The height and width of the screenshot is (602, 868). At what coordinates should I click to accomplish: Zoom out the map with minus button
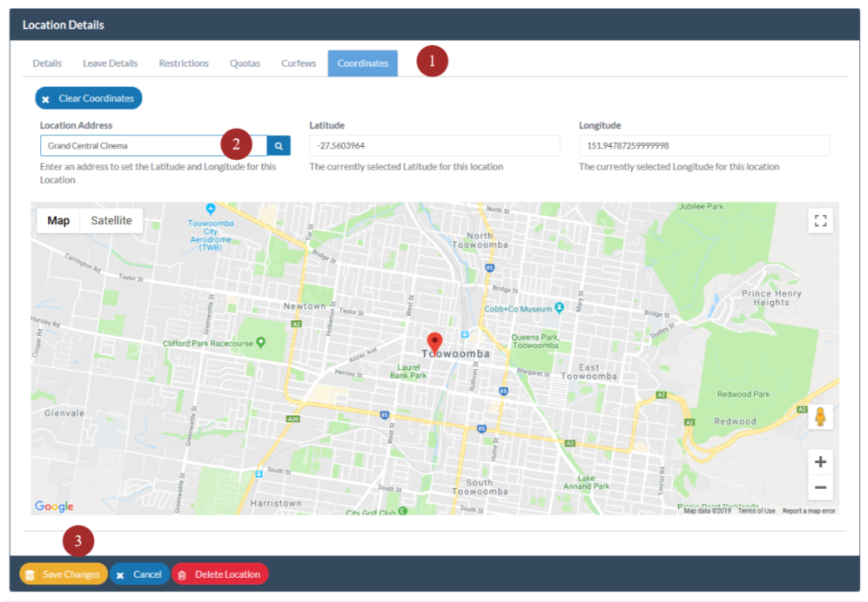(821, 487)
